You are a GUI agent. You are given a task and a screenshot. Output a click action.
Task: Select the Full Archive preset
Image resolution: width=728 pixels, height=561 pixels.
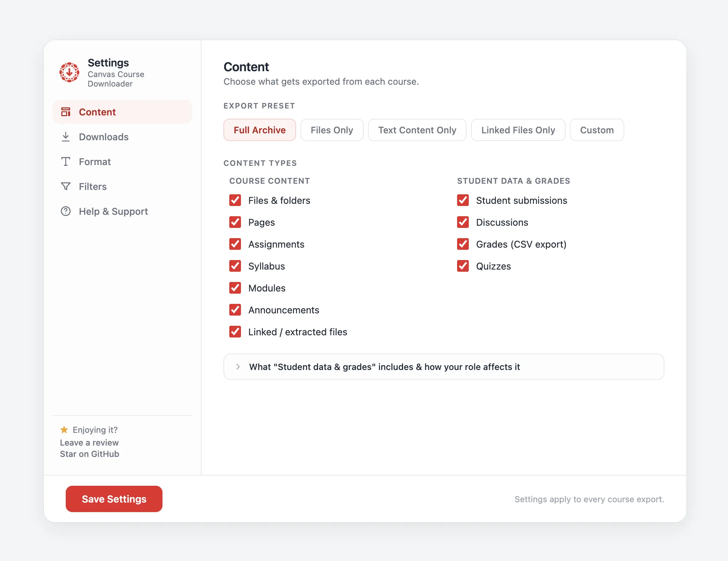(260, 130)
